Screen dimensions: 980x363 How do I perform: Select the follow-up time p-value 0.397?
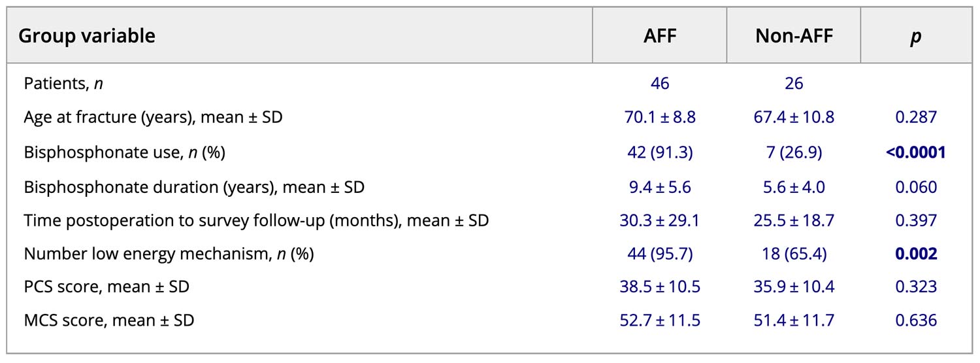pyautogui.click(x=915, y=220)
